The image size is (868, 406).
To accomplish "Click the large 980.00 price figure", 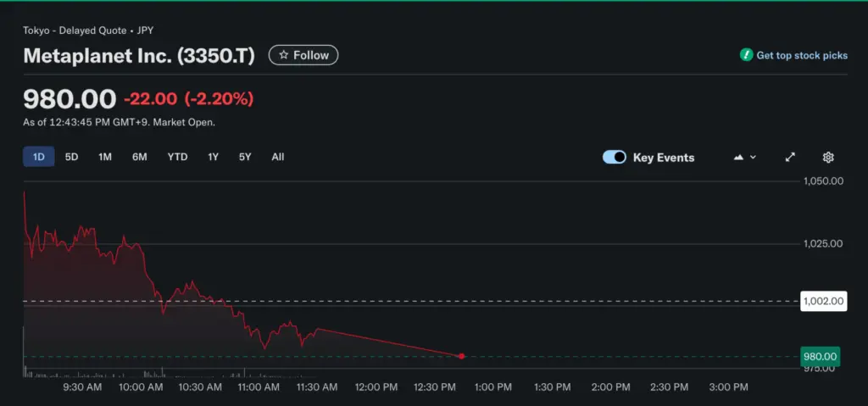I will pyautogui.click(x=70, y=98).
